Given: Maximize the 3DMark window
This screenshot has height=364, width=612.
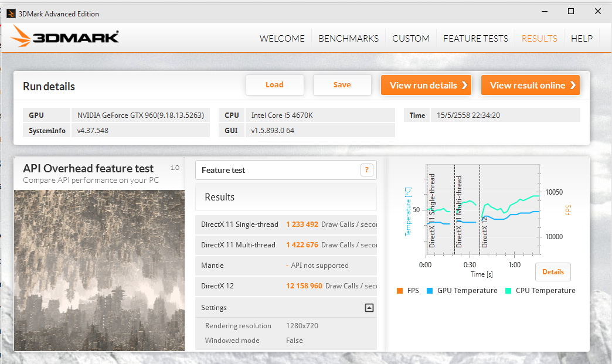Looking at the screenshot, I should pyautogui.click(x=570, y=11).
